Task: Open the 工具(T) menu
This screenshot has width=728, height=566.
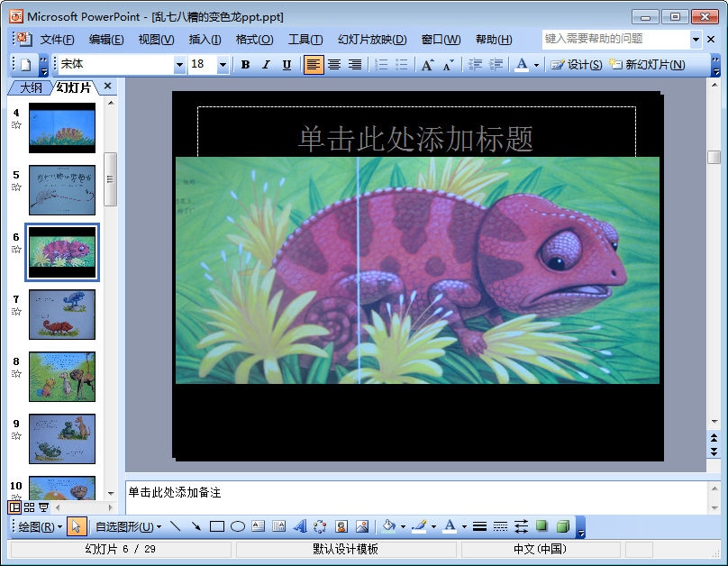Action: [x=305, y=40]
